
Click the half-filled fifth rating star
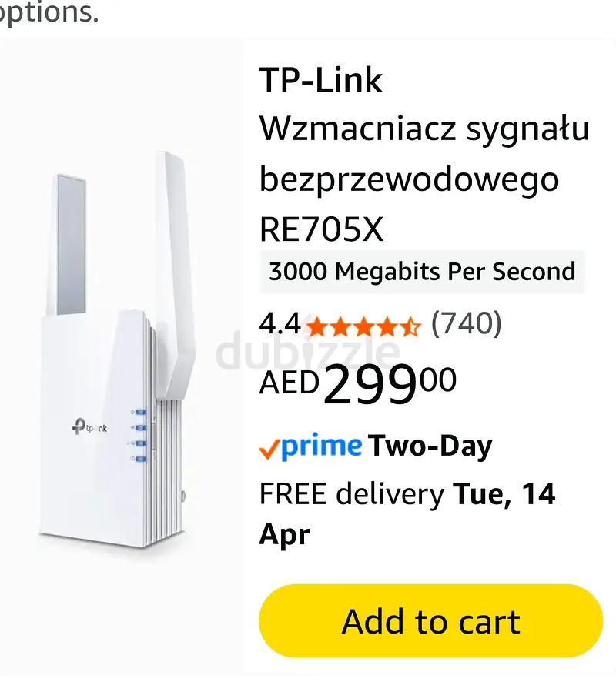(410, 326)
